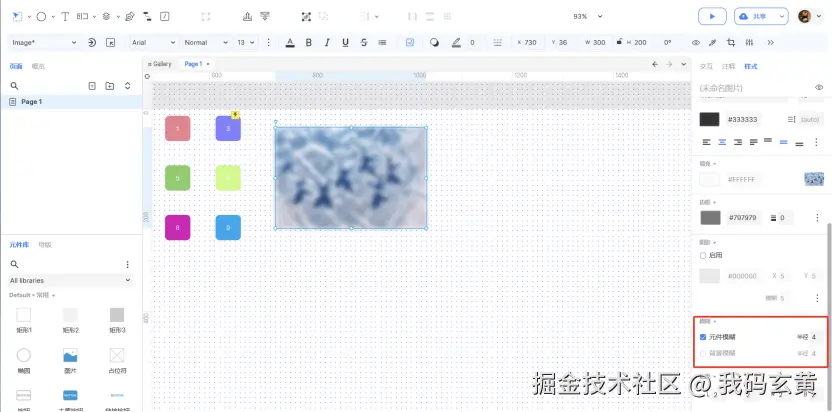Open the Arial font family dropdown
Screen dimensions: 832x412
(153, 42)
